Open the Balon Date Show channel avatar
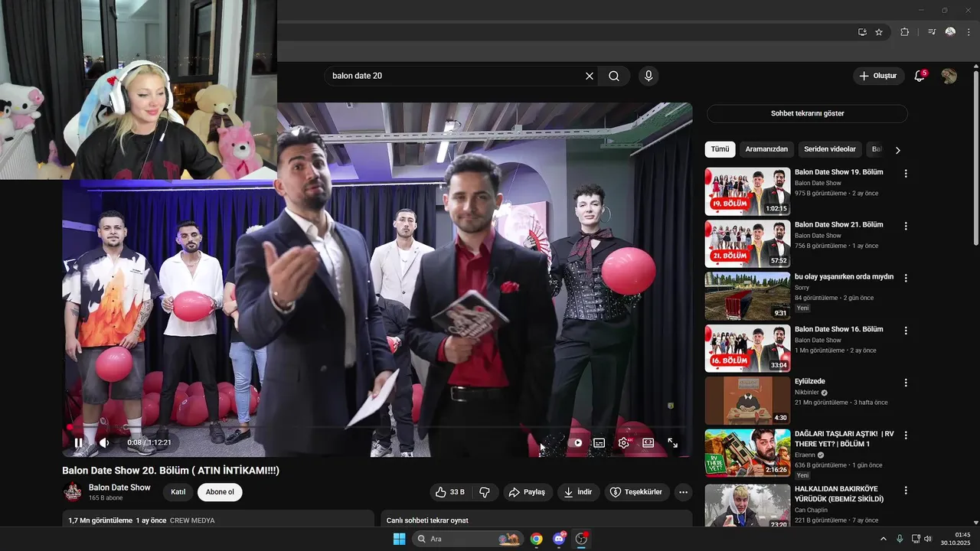Image resolution: width=980 pixels, height=551 pixels. [x=73, y=492]
